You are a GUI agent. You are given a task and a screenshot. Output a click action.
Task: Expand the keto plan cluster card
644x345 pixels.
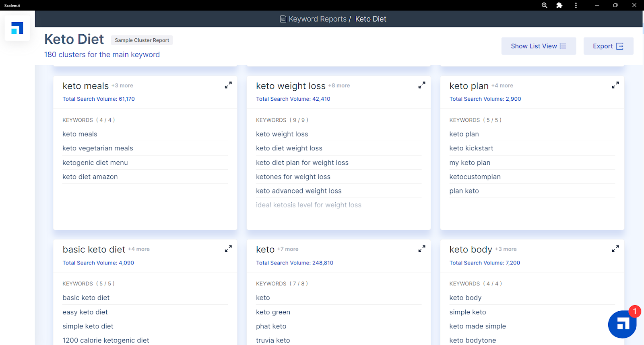click(615, 85)
